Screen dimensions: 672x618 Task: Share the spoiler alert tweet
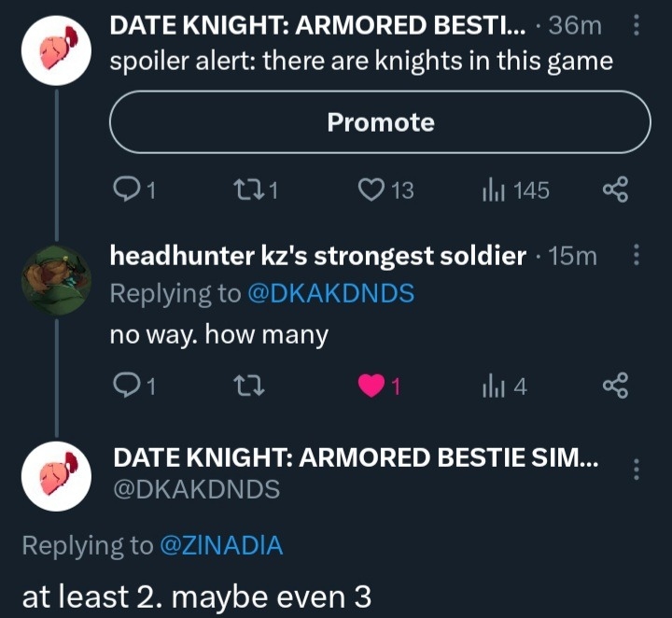coord(616,190)
